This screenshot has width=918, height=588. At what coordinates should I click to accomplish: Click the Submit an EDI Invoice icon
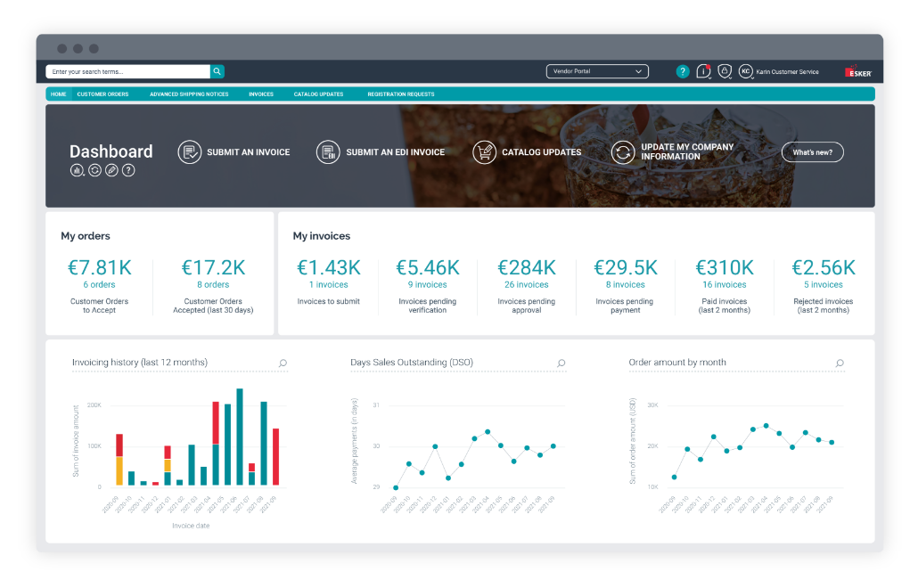(329, 152)
